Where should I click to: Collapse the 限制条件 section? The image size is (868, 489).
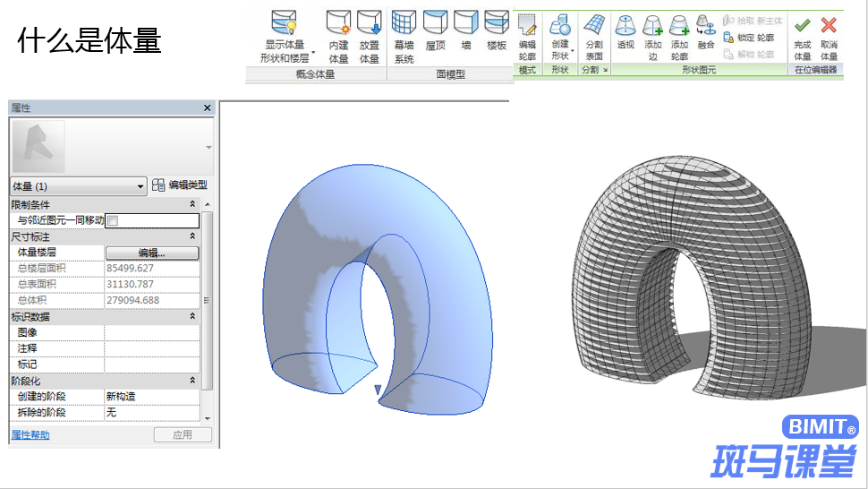point(192,204)
